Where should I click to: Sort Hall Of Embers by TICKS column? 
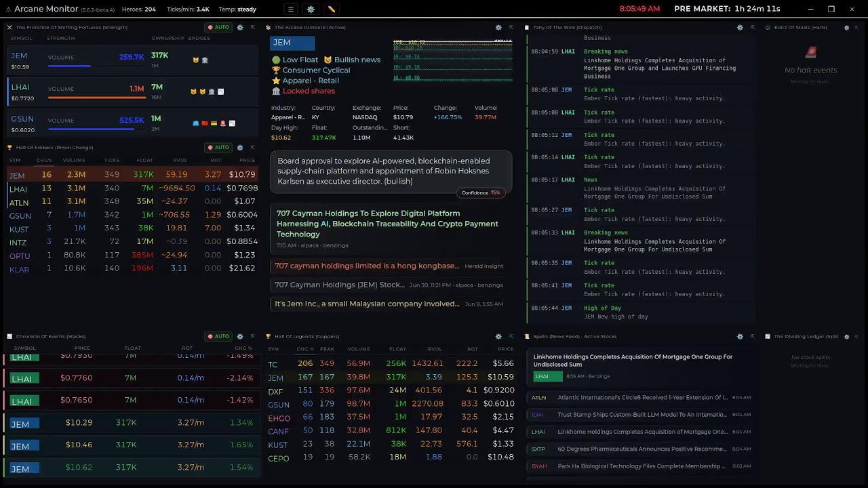[x=111, y=161]
